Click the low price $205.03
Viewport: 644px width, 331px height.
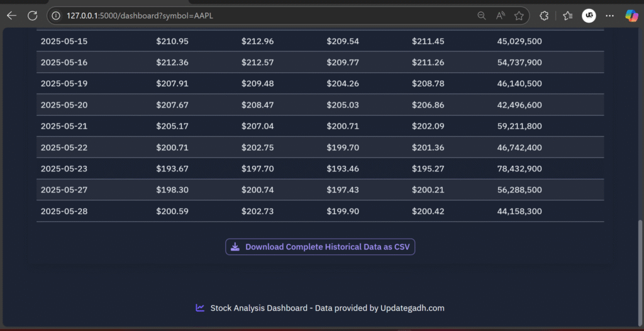click(343, 105)
